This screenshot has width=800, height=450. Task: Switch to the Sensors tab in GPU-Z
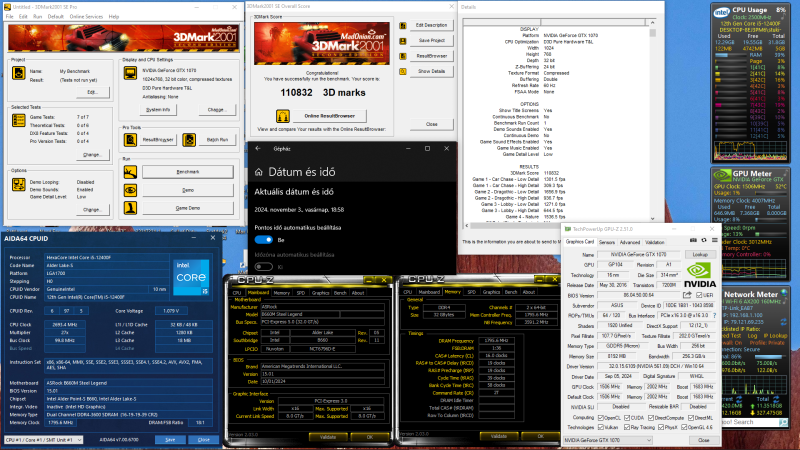(x=607, y=242)
